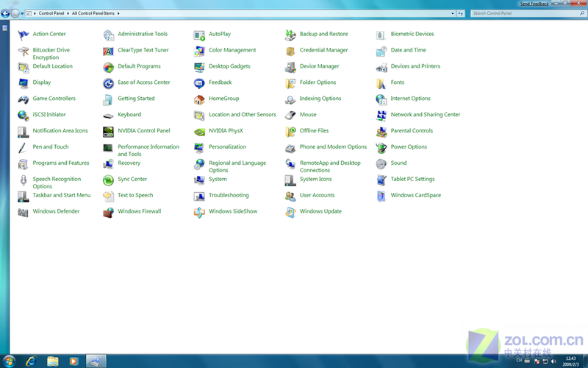Expand the All Control Panel Items breadcrumb arrow
This screenshot has width=588, height=368.
click(118, 13)
